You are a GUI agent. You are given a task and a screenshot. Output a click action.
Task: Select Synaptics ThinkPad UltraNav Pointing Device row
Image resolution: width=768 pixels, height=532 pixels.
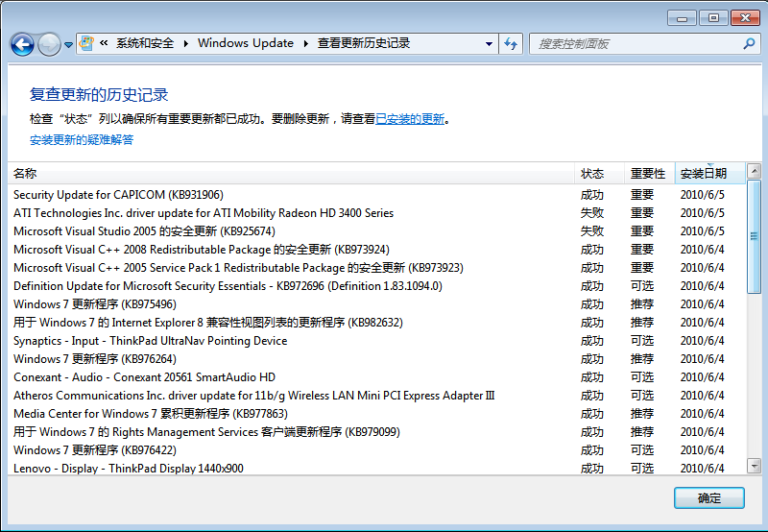pyautogui.click(x=377, y=341)
